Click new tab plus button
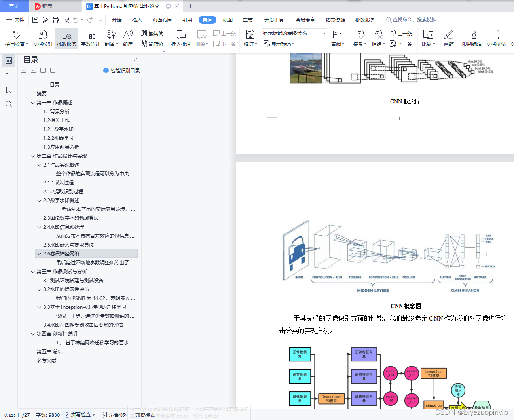 (x=190, y=6)
